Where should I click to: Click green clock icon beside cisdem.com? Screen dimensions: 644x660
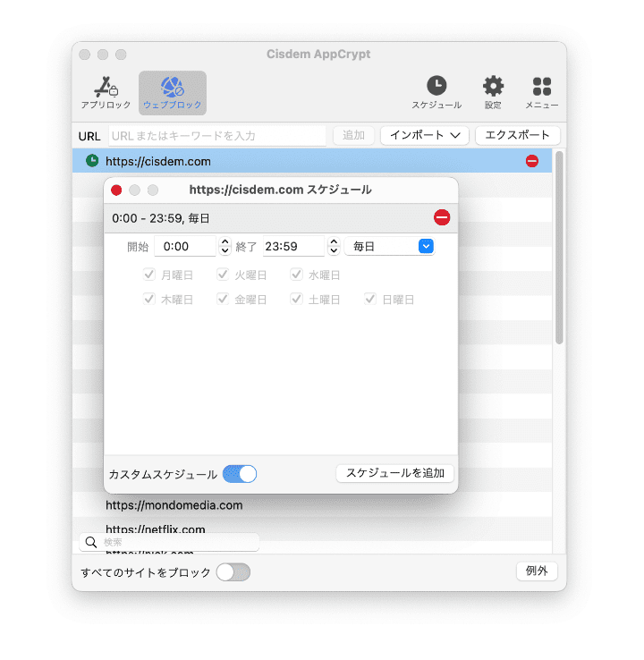pos(92,161)
